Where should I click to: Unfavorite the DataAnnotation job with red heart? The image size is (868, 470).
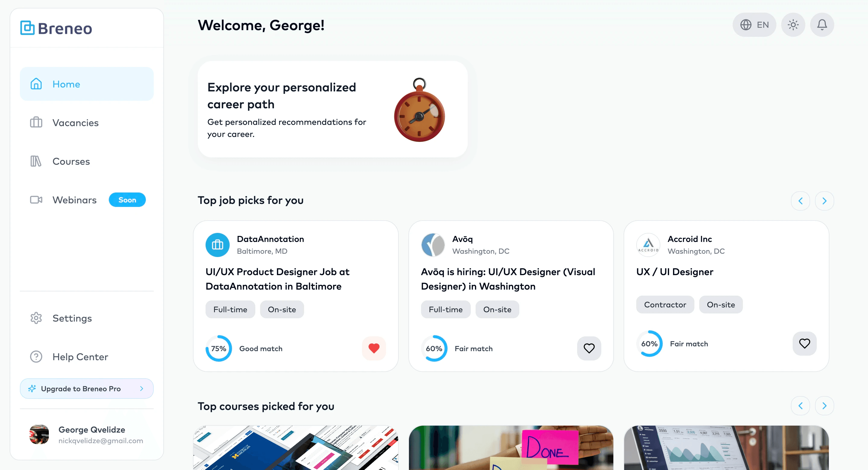point(374,348)
